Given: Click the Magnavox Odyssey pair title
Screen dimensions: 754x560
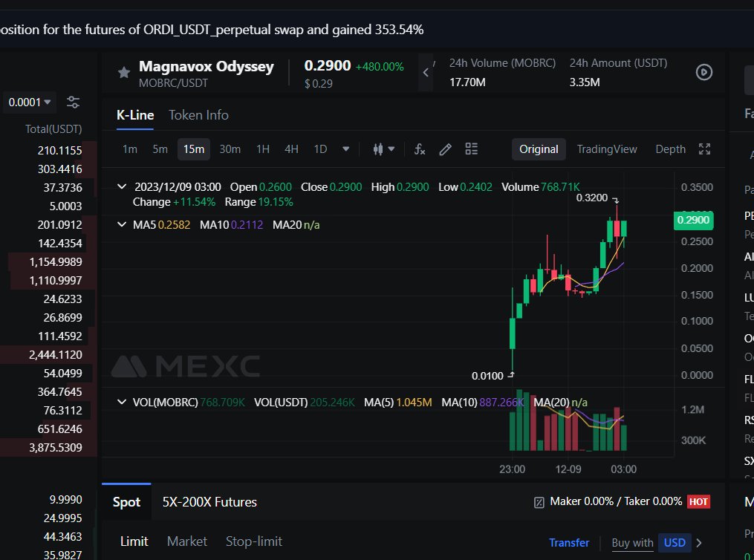Looking at the screenshot, I should click(x=207, y=66).
